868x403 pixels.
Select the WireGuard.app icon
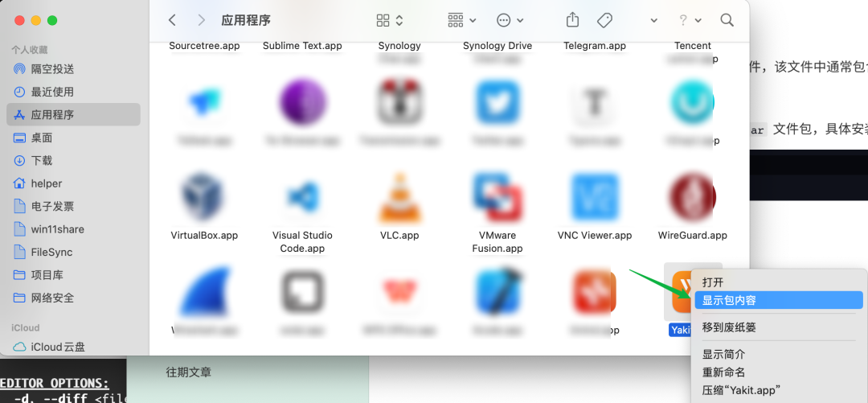(x=691, y=197)
